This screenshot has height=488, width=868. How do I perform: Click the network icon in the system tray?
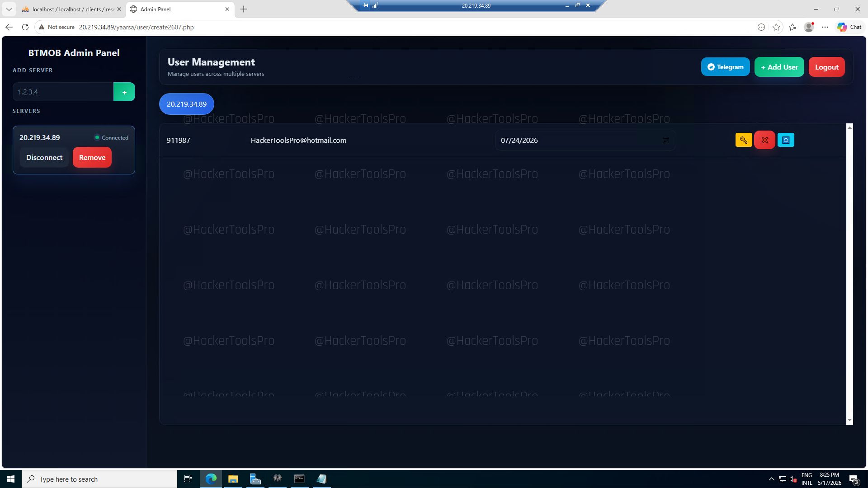pos(782,479)
